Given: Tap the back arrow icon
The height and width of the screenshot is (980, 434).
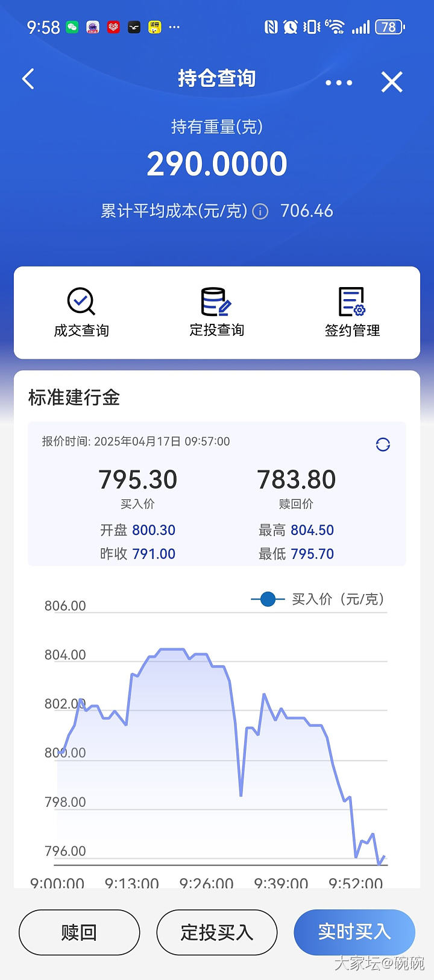Looking at the screenshot, I should pyautogui.click(x=28, y=79).
